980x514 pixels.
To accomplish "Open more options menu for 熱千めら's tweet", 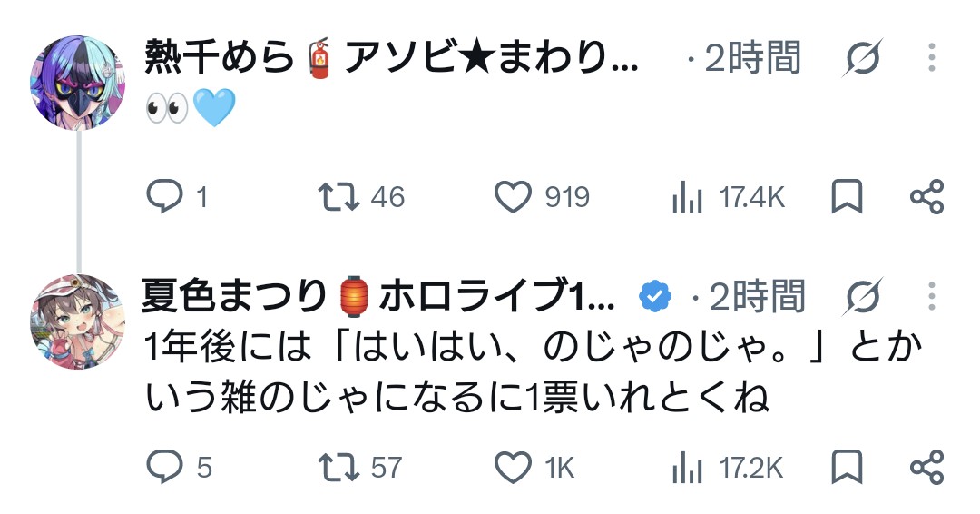I will coord(931,57).
